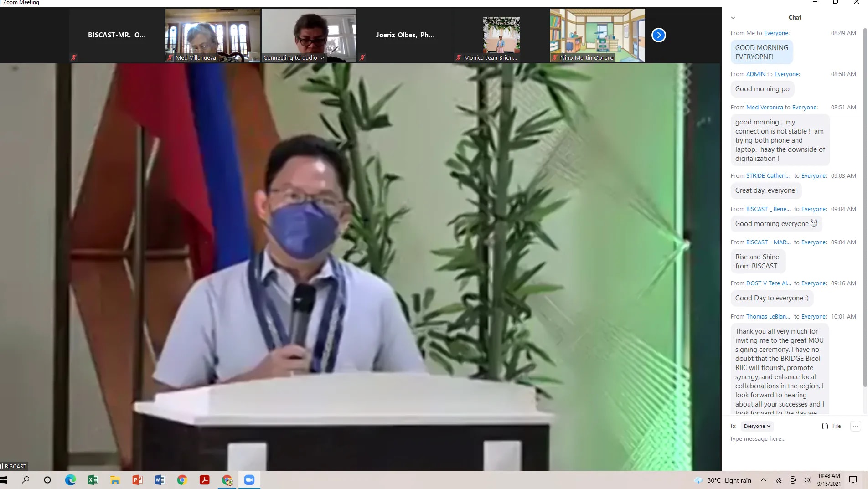Launch PowerPoint from the taskbar
This screenshot has width=868, height=489.
(137, 480)
